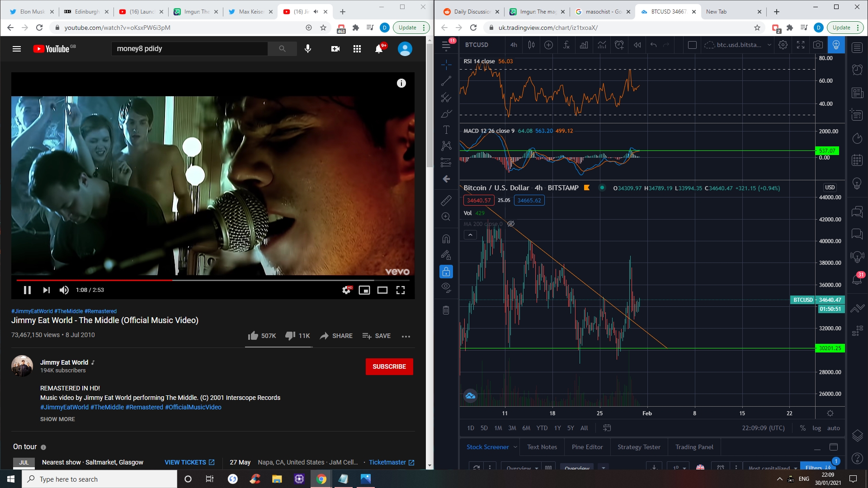
Task: Open go to date calendar icon
Action: [x=607, y=428]
